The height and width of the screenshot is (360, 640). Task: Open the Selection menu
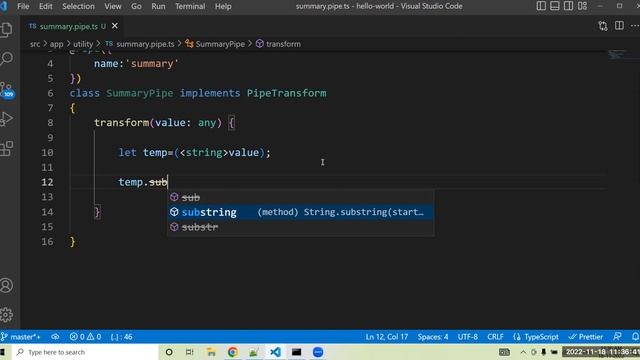click(78, 6)
